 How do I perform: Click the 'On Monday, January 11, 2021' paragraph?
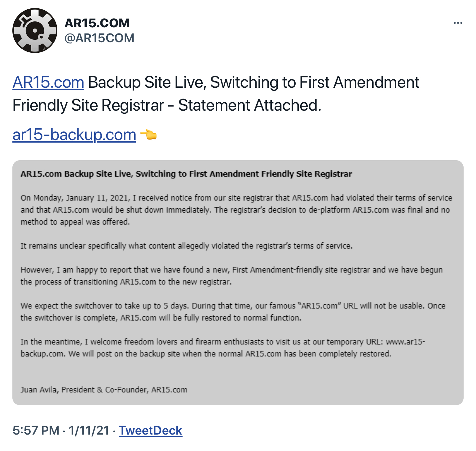tap(236, 210)
